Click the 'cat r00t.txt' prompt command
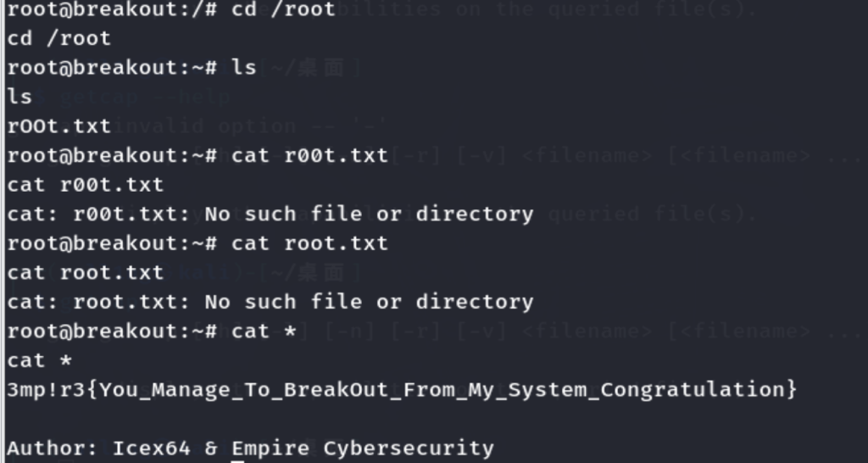The height and width of the screenshot is (463, 868). point(309,156)
